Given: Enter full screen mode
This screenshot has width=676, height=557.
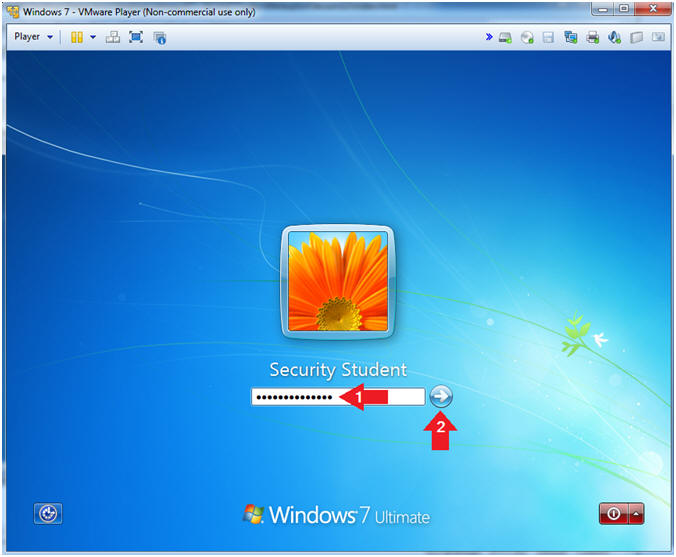Looking at the screenshot, I should (136, 37).
